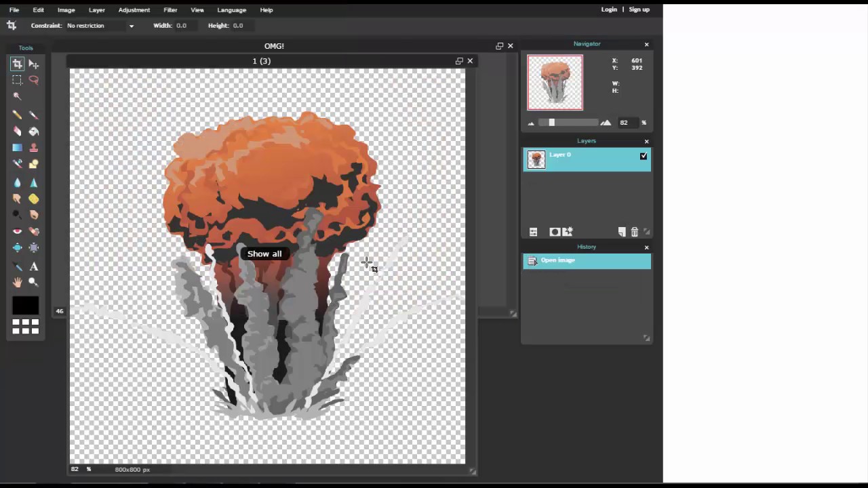The height and width of the screenshot is (488, 868).
Task: Select the Gradient tool
Action: (17, 148)
